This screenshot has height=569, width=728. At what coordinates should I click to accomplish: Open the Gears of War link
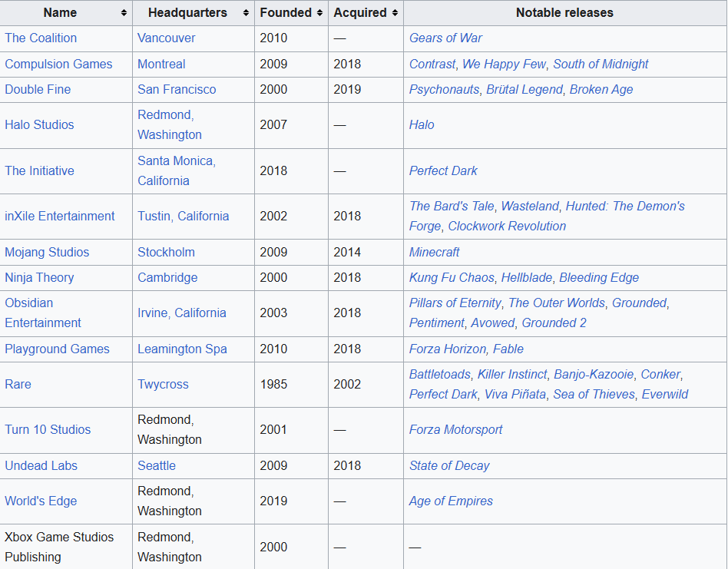point(445,38)
